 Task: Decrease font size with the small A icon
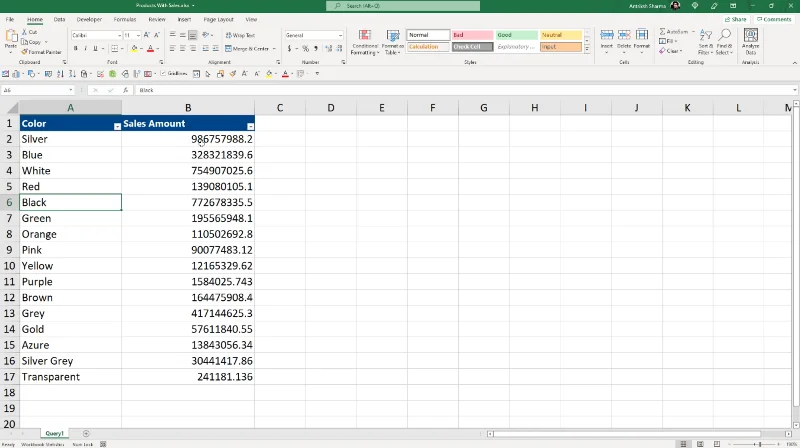(x=157, y=35)
